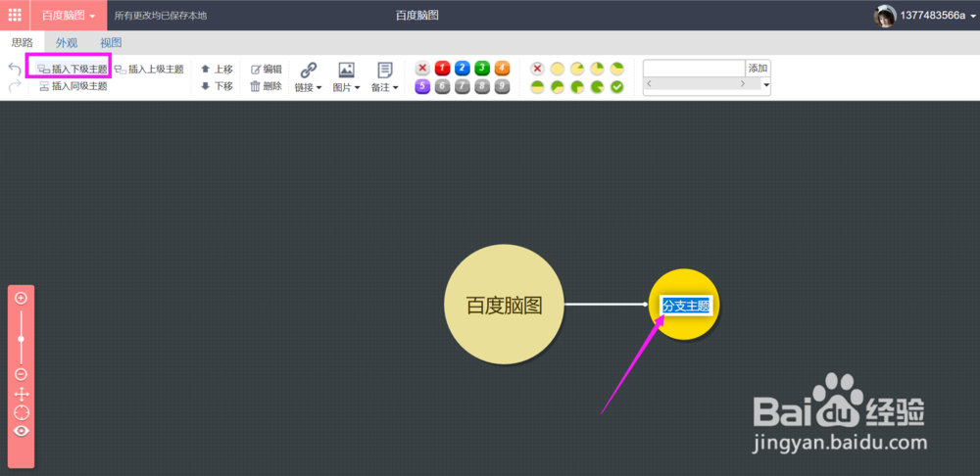Move the node up with 上移
980x476 pixels.
click(x=217, y=69)
